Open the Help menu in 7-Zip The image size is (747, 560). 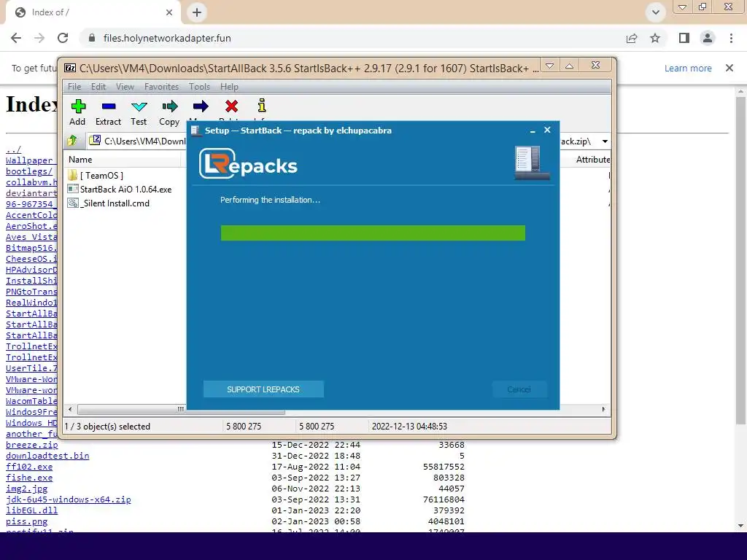click(229, 87)
